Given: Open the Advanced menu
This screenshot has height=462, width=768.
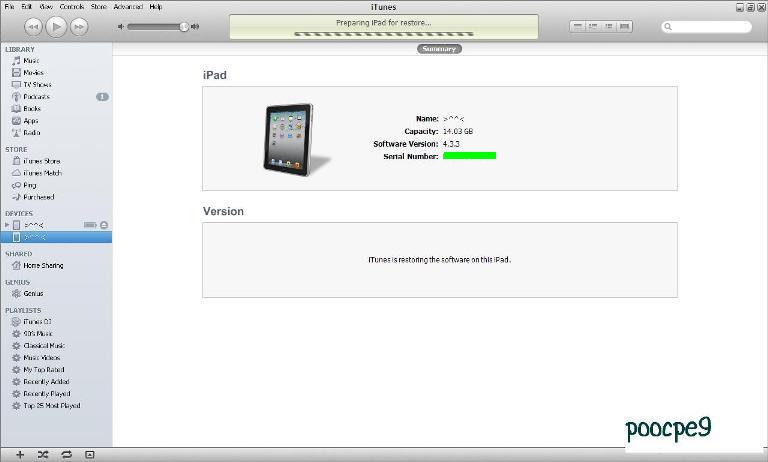Looking at the screenshot, I should click(x=128, y=7).
